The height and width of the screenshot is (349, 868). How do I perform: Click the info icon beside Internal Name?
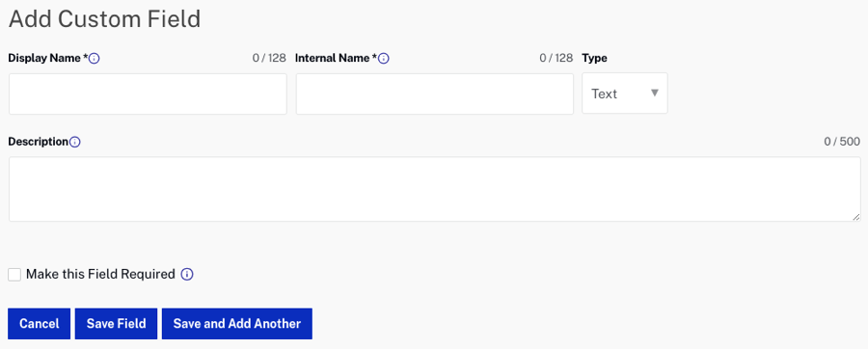[x=384, y=58]
